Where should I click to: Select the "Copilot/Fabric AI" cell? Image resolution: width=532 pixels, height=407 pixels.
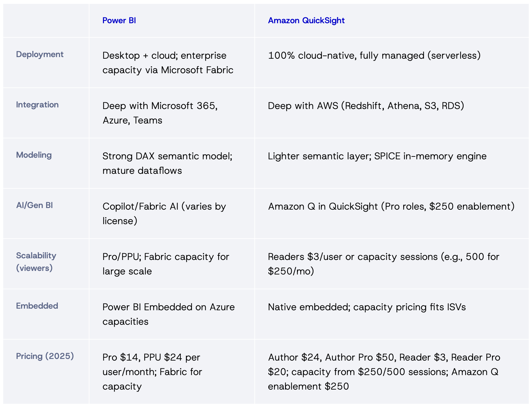[x=164, y=213]
